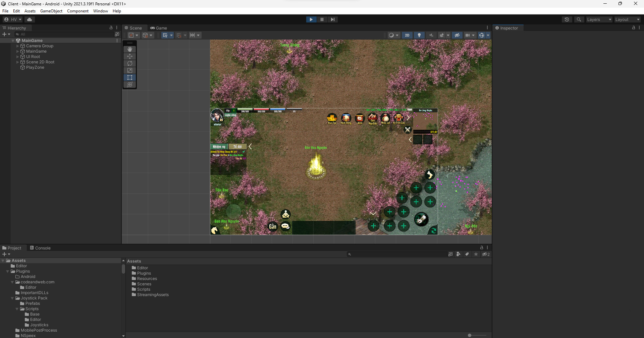
Task: Open search in window icon in Hierarchy
Action: click(x=117, y=34)
